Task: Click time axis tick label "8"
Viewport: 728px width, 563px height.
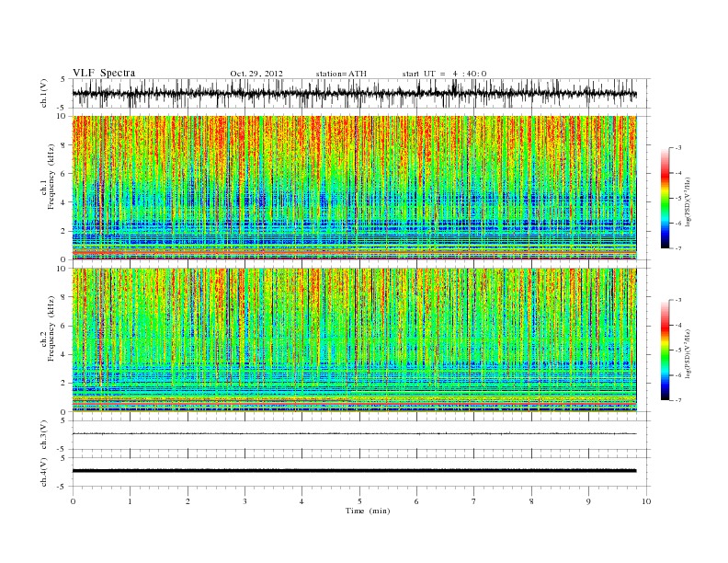Action: tap(531, 501)
